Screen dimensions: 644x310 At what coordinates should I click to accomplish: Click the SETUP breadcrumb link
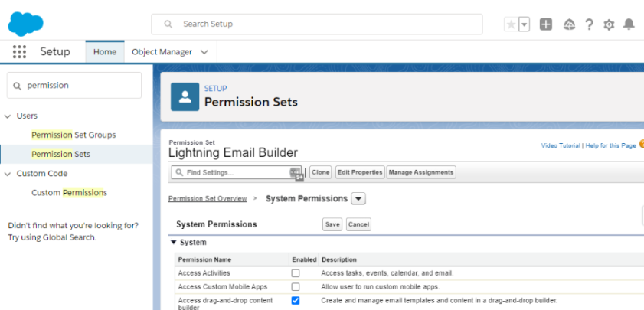[216, 88]
